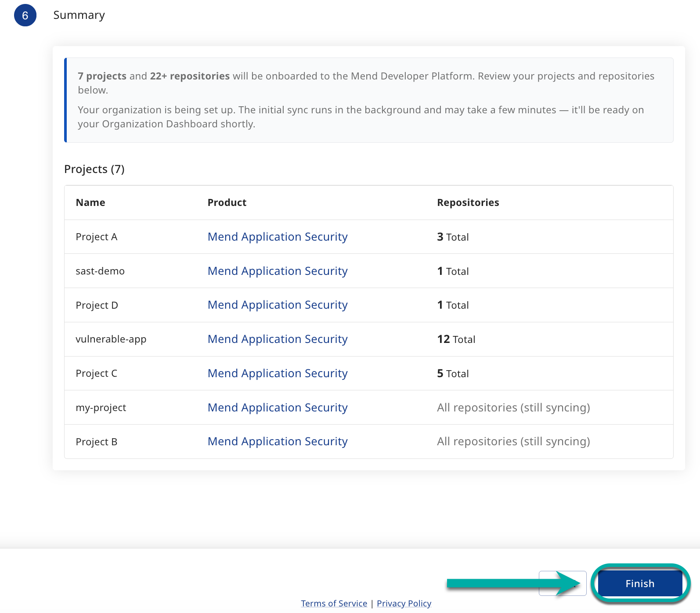Open the Terms of Service link
Screen dimensions: 700x613
(334, 603)
